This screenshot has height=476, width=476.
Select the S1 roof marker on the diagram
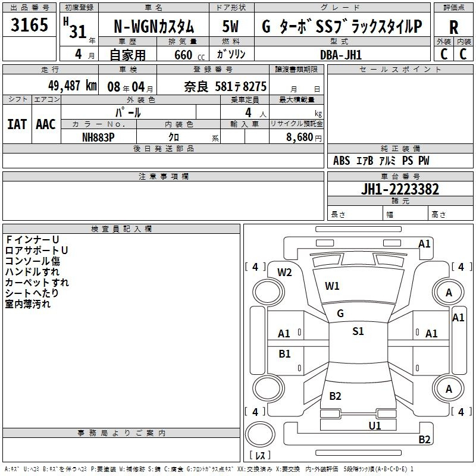click(358, 331)
